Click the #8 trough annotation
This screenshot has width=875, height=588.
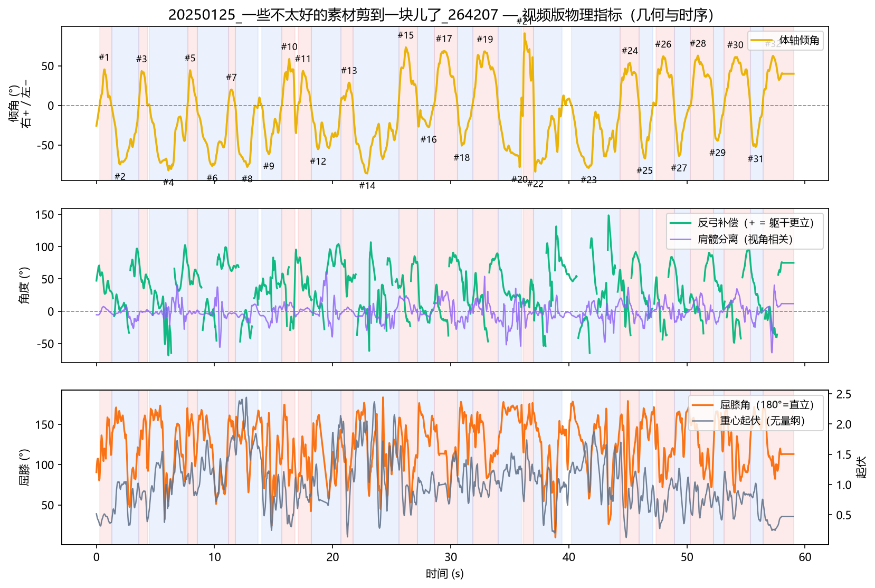[247, 178]
